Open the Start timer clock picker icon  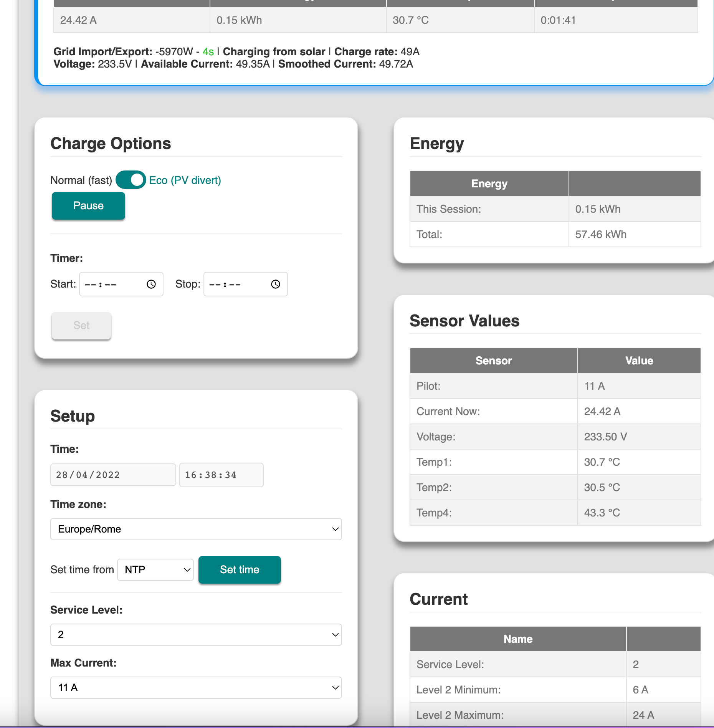coord(151,284)
